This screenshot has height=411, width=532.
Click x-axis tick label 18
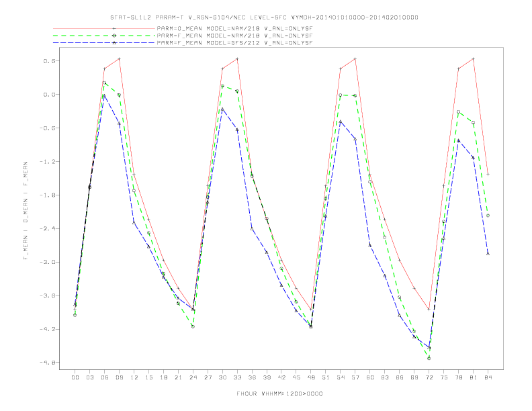163,377
